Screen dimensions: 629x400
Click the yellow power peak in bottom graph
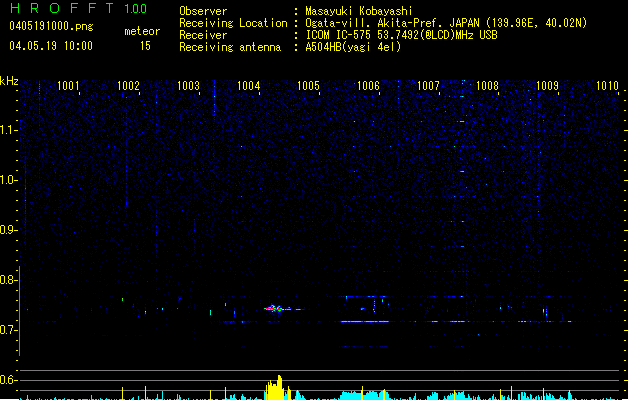click(276, 388)
